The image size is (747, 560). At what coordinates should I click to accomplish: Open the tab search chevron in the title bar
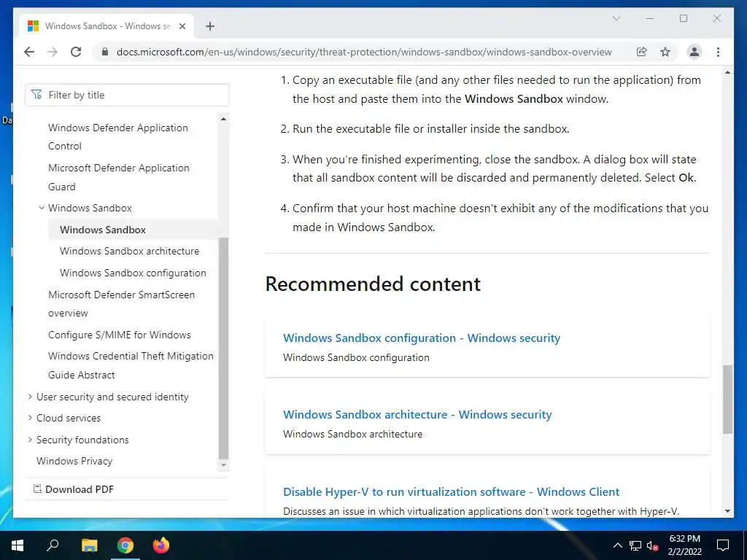616,18
